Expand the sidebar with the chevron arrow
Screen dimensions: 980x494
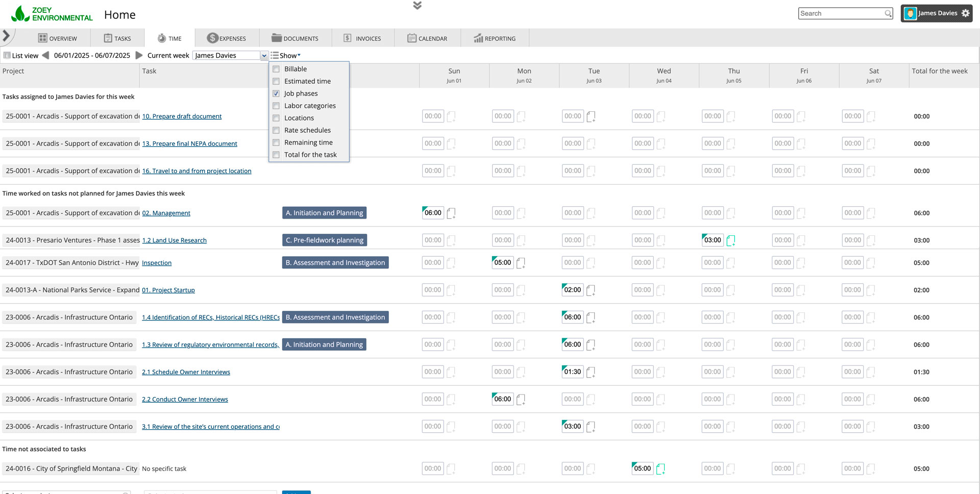click(x=6, y=36)
